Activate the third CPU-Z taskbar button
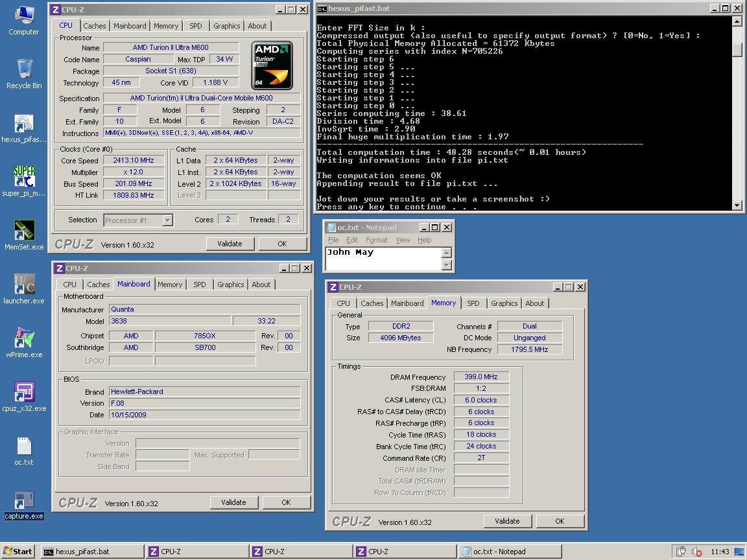This screenshot has height=560, width=747. [x=404, y=552]
